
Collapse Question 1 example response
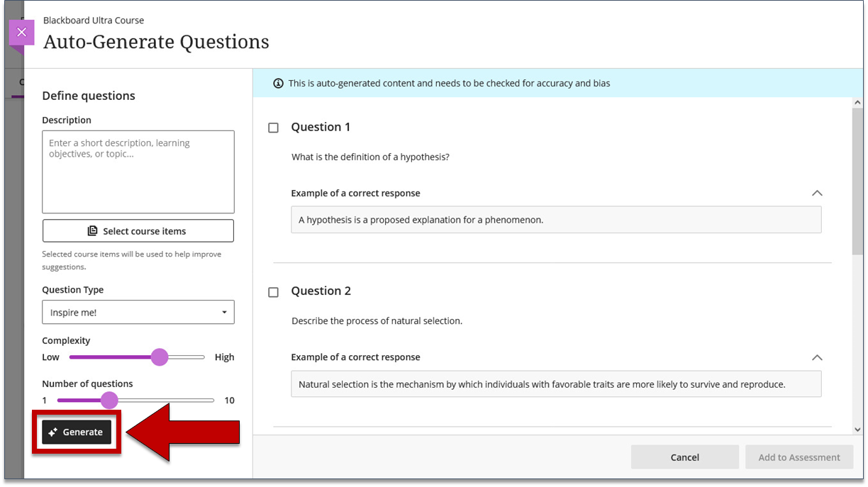click(x=817, y=193)
